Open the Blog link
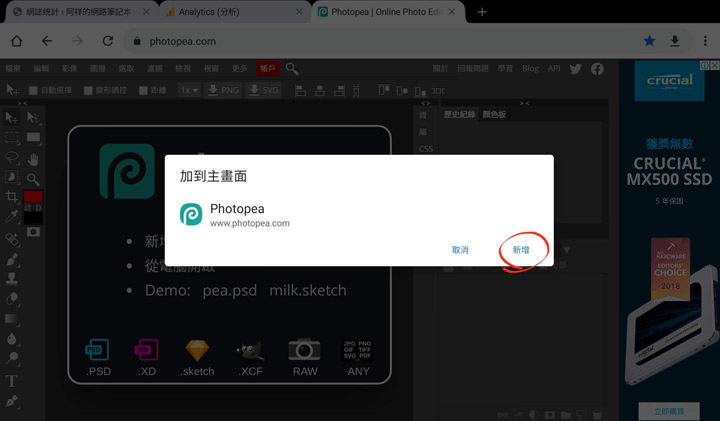Screen dimensions: 720x421 [530, 68]
